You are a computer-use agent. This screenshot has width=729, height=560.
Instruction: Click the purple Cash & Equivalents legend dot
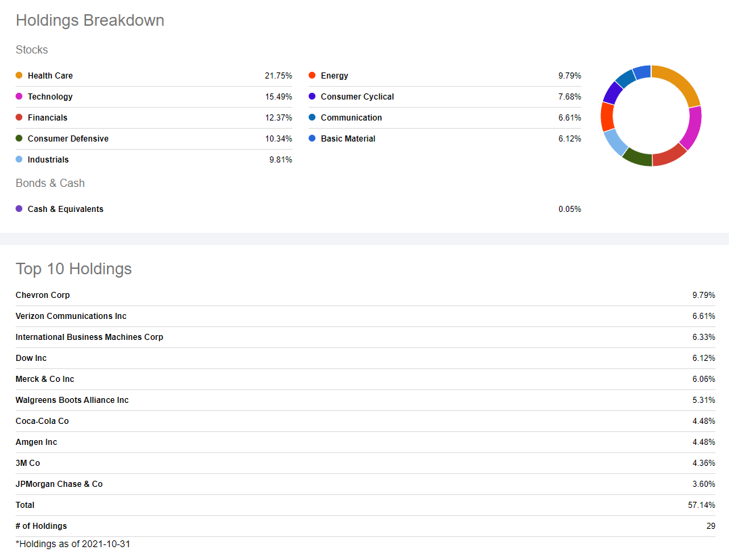pos(19,209)
